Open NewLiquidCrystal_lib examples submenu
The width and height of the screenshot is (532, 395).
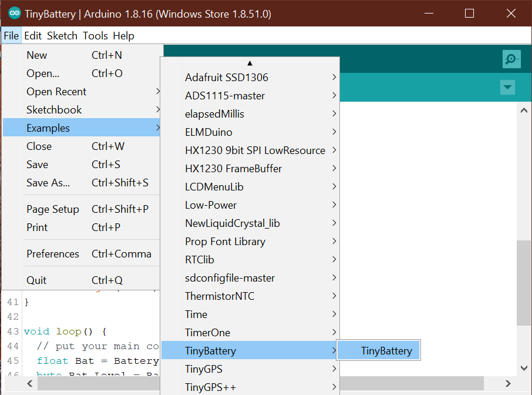250,223
